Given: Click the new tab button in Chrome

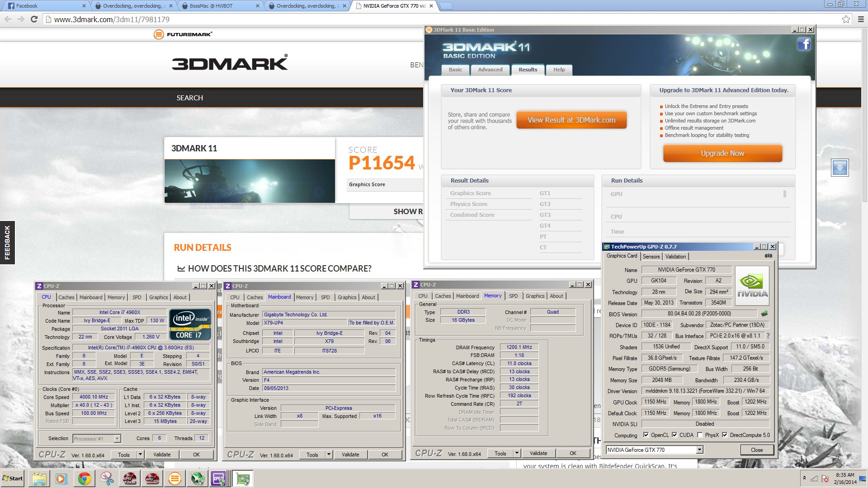Looking at the screenshot, I should (446, 6).
